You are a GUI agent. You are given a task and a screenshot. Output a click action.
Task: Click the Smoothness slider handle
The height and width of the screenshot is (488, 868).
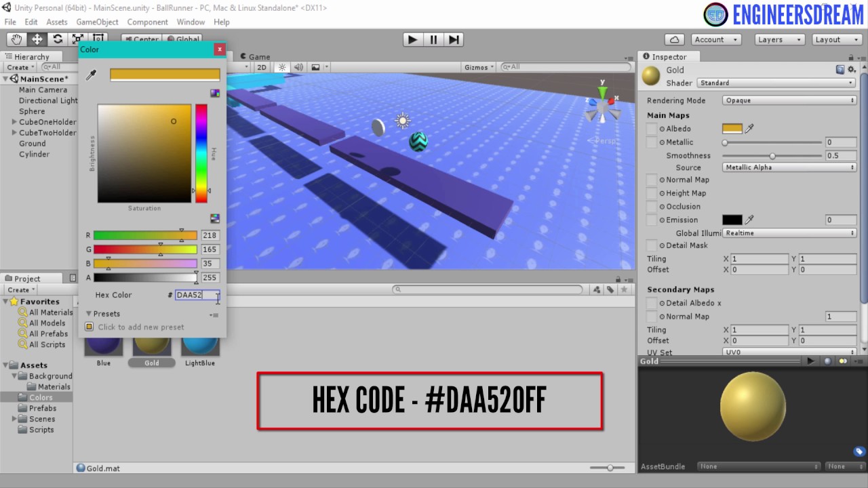pos(772,156)
